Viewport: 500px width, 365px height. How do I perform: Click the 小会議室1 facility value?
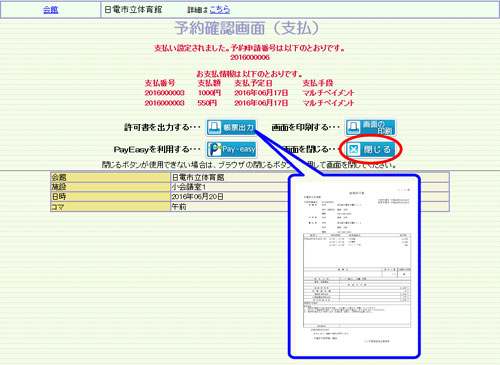pos(189,187)
